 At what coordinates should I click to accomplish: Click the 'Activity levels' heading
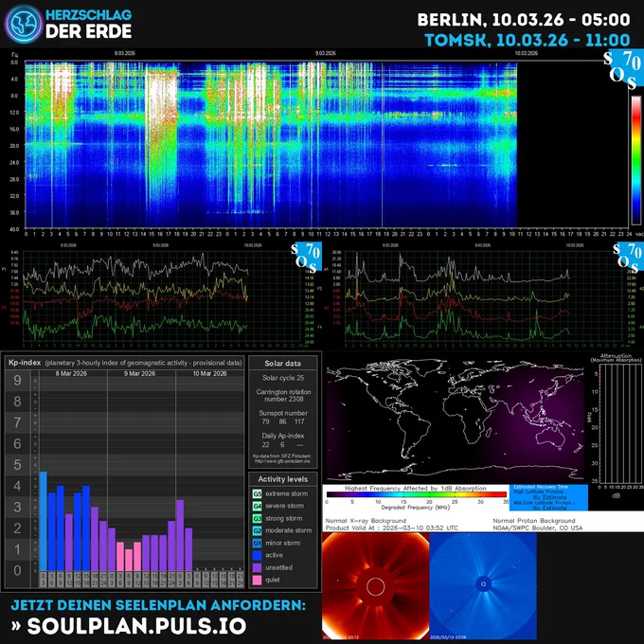(x=282, y=479)
